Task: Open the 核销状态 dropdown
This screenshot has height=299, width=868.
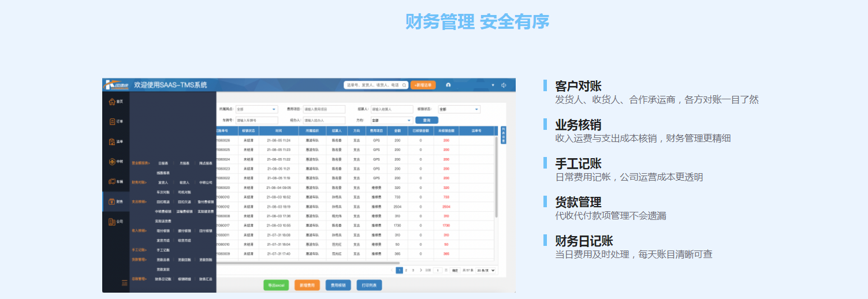Action: click(x=459, y=109)
